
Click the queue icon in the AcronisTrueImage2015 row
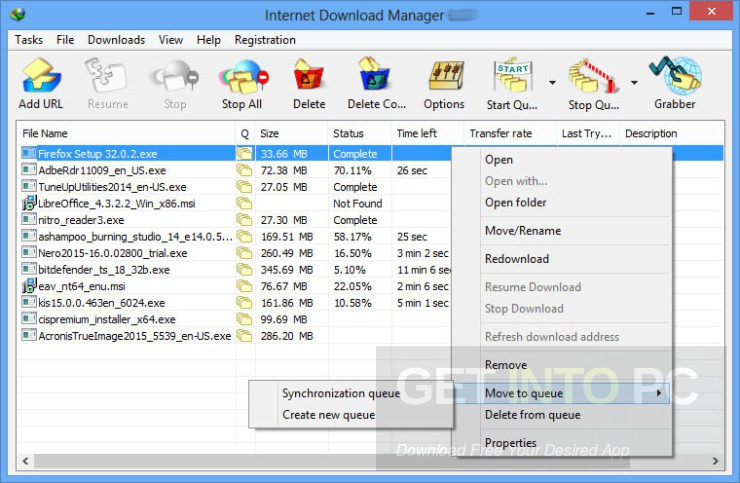244,336
